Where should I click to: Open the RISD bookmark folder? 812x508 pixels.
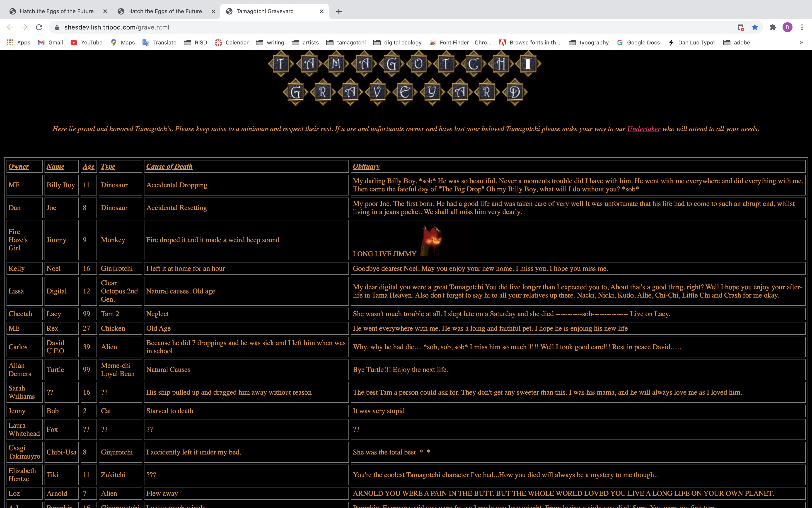(196, 43)
